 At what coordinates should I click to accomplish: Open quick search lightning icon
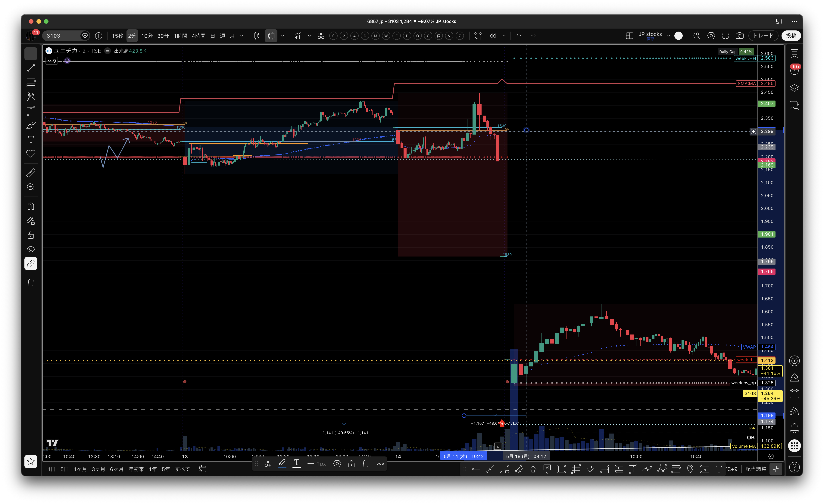(697, 36)
